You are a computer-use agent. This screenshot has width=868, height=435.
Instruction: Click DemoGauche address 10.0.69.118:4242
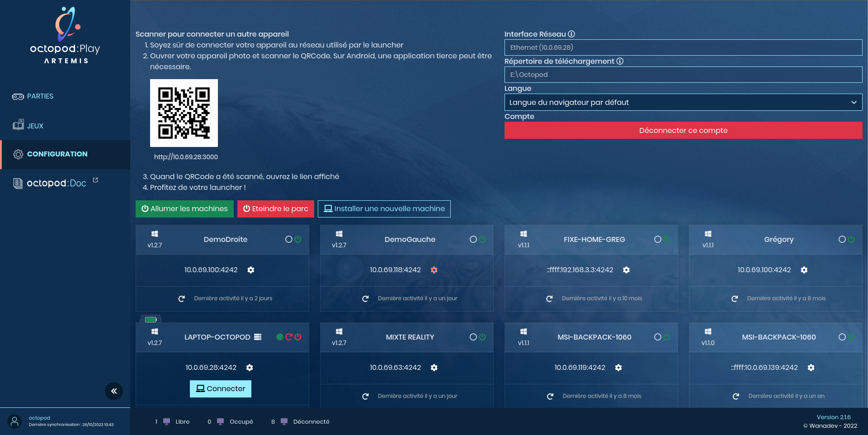pos(395,270)
